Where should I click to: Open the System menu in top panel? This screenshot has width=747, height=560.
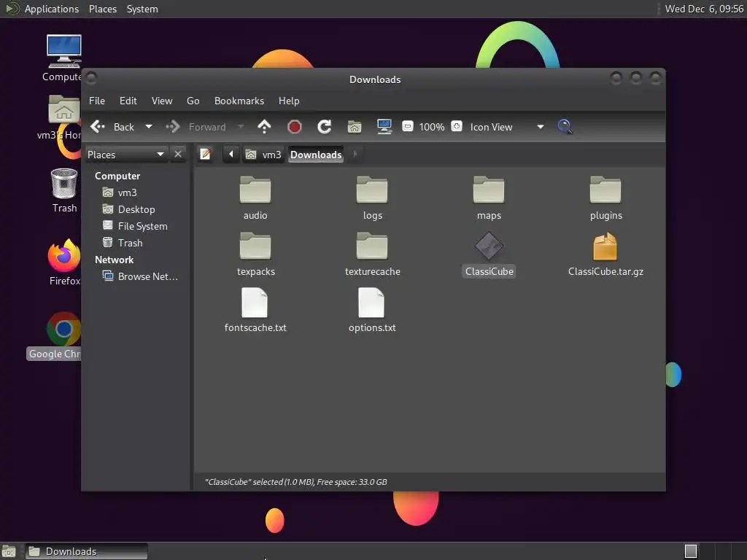[142, 9]
